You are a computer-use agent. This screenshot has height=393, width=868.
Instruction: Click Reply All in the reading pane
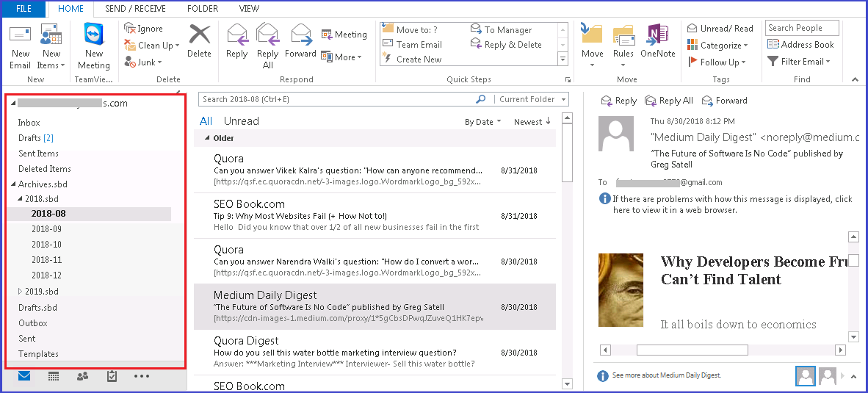click(669, 100)
